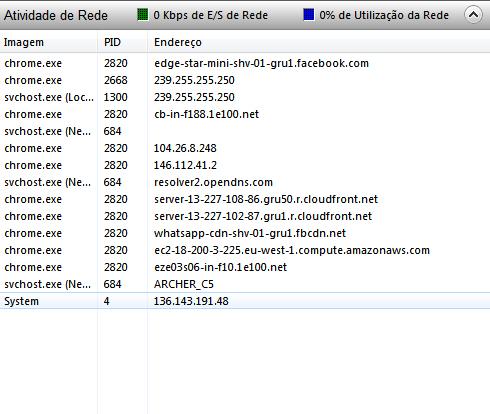Click the green network I/O indicator square
The height and width of the screenshot is (414, 490).
coord(143,15)
